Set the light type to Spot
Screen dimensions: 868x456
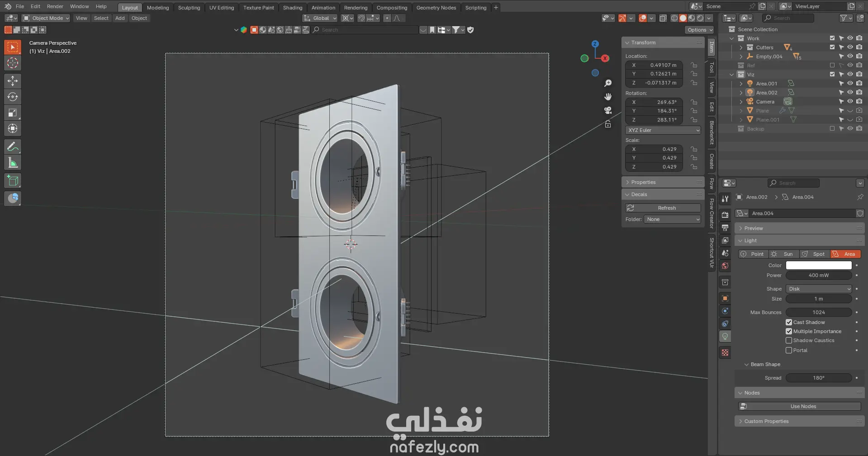click(x=815, y=254)
